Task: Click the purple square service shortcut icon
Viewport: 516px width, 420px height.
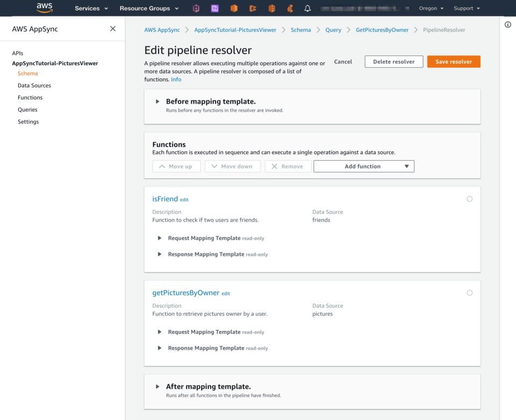Action: coord(215,9)
